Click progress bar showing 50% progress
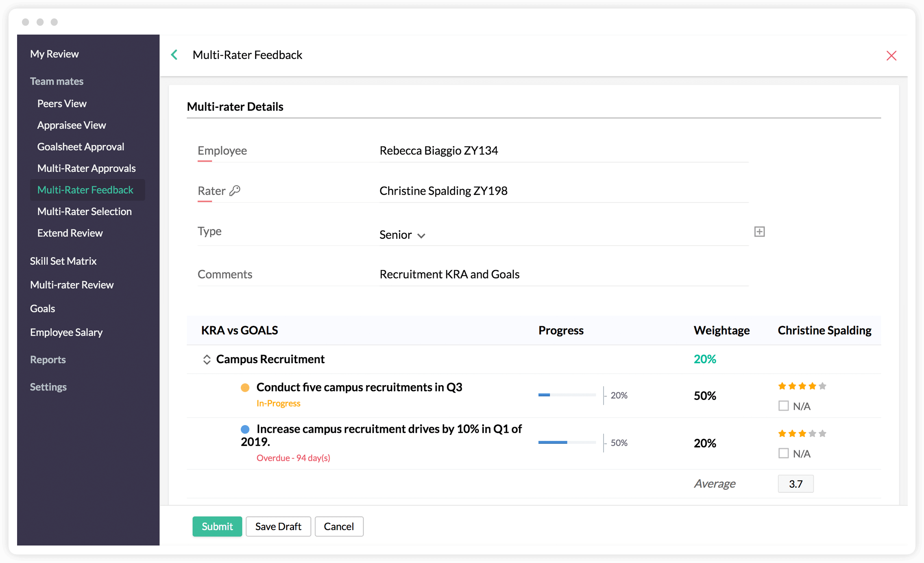The height and width of the screenshot is (563, 924). pos(567,442)
